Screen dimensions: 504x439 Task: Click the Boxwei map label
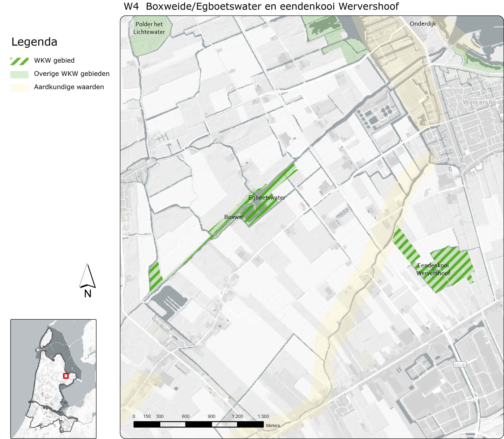(x=234, y=217)
